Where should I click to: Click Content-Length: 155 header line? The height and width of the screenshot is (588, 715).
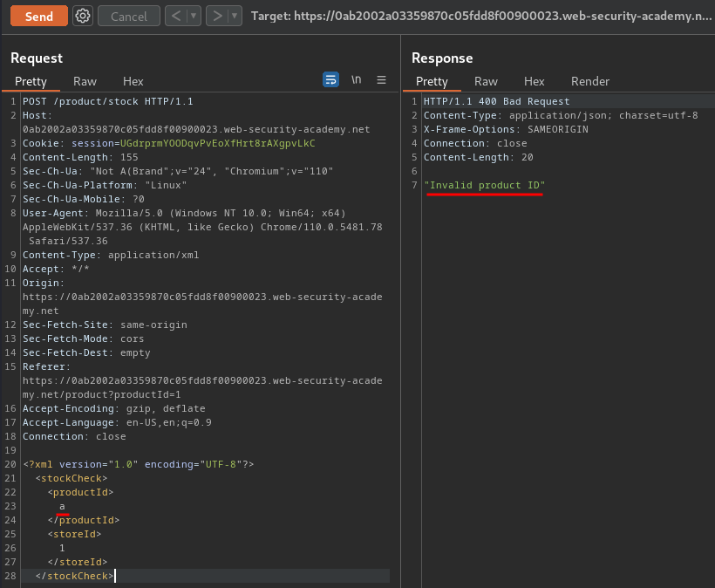point(80,157)
